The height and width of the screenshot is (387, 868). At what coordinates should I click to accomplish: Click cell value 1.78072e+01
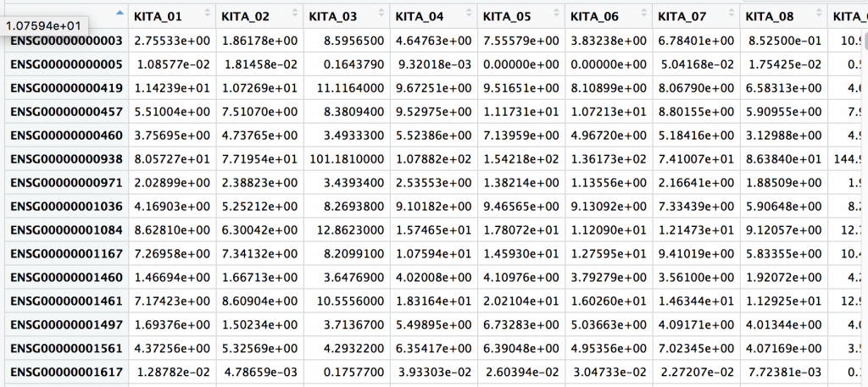(521, 230)
